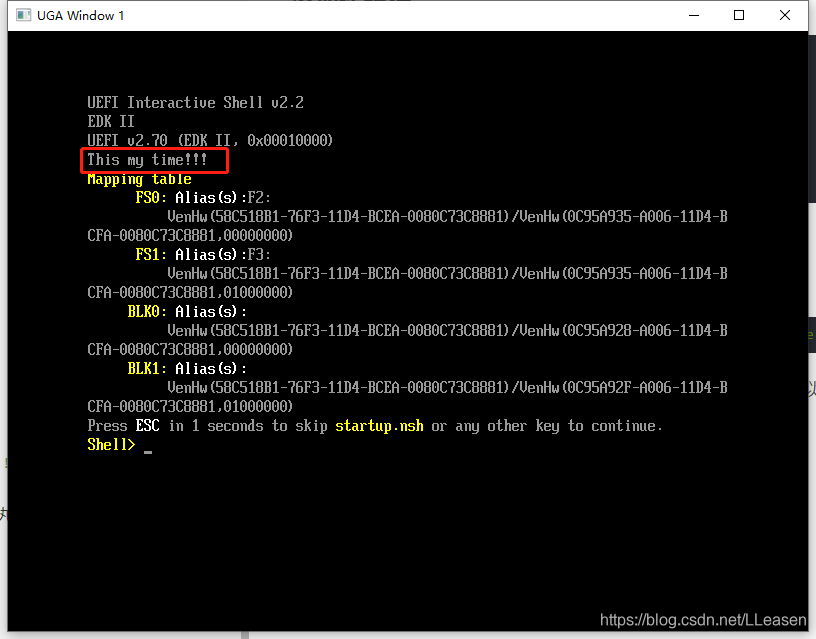Click the UGA Window 1 title bar icon
Screen dimensions: 816x639
tap(22, 15)
